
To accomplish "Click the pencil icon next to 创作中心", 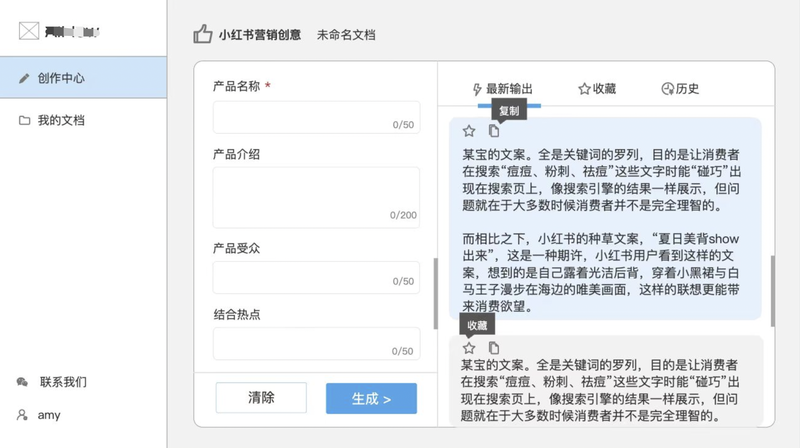I will point(24,78).
